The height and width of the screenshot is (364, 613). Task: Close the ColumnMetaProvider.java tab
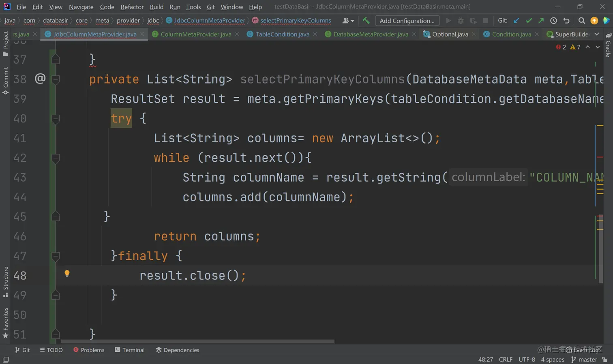(237, 34)
